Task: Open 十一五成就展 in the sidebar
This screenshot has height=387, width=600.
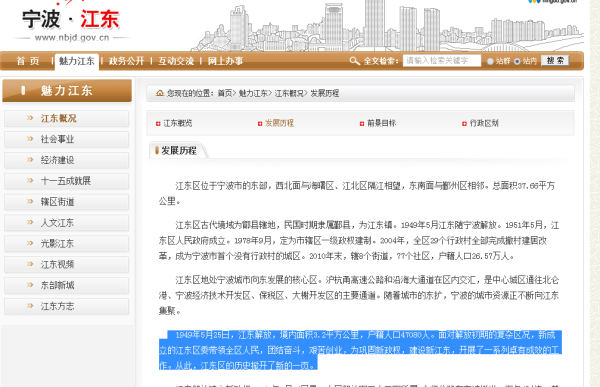Action: [x=67, y=181]
